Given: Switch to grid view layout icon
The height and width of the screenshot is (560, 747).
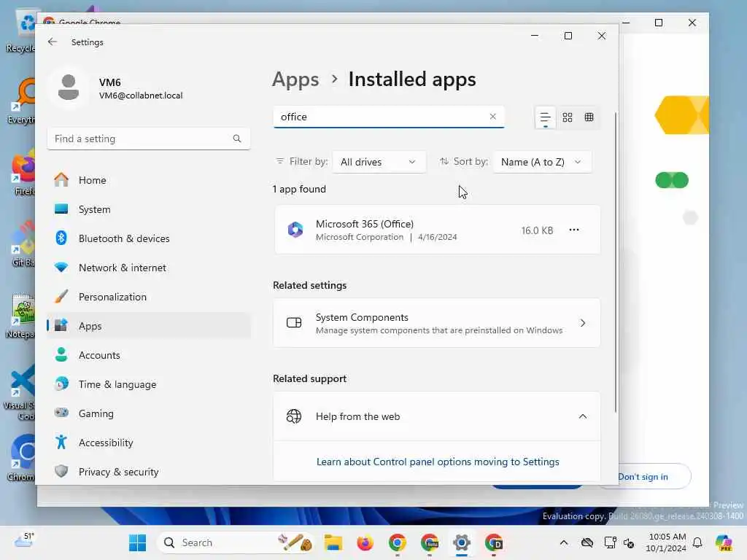Looking at the screenshot, I should [x=567, y=117].
